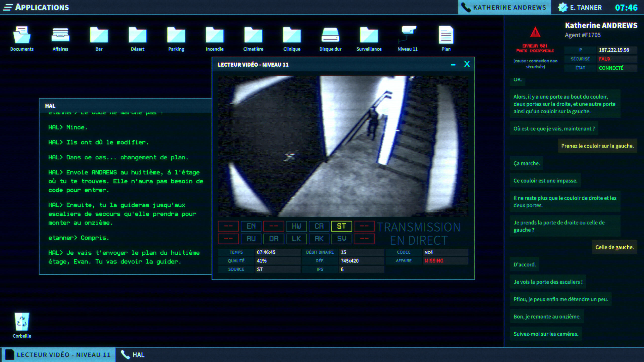
Task: Click the red warning triangle photo error icon
Action: click(x=535, y=32)
